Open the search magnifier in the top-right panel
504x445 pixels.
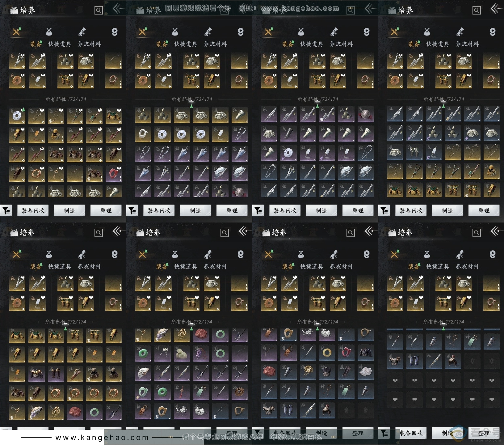[x=477, y=11]
